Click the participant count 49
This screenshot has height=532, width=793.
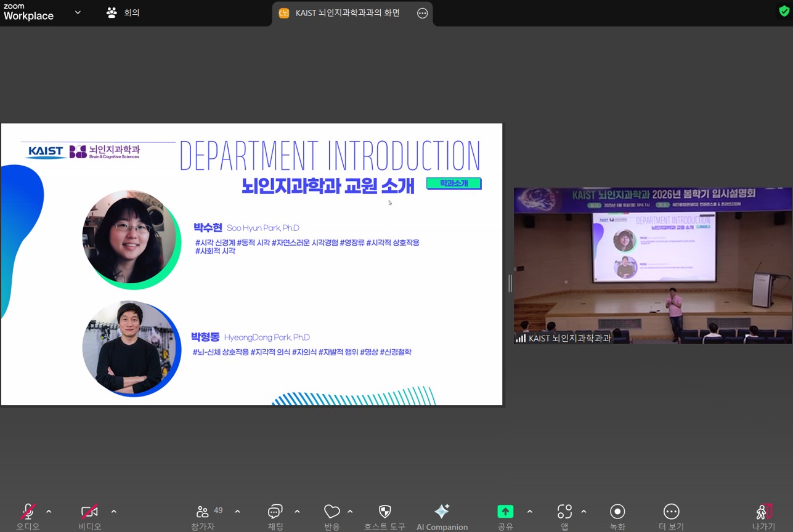218,510
